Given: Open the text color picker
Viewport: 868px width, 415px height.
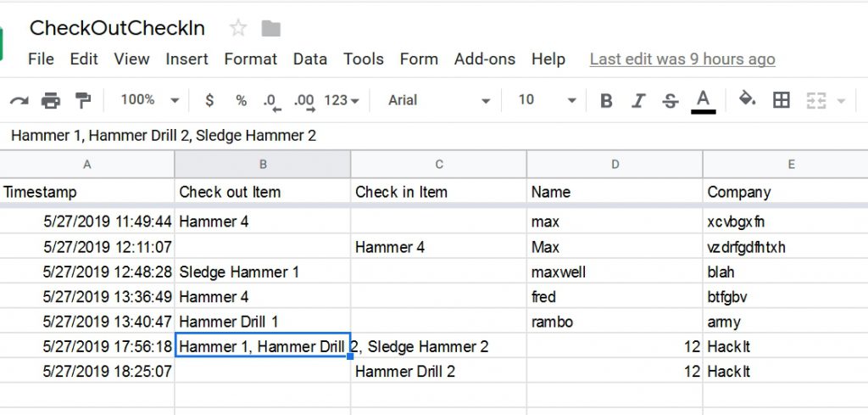Looking at the screenshot, I should click(703, 101).
